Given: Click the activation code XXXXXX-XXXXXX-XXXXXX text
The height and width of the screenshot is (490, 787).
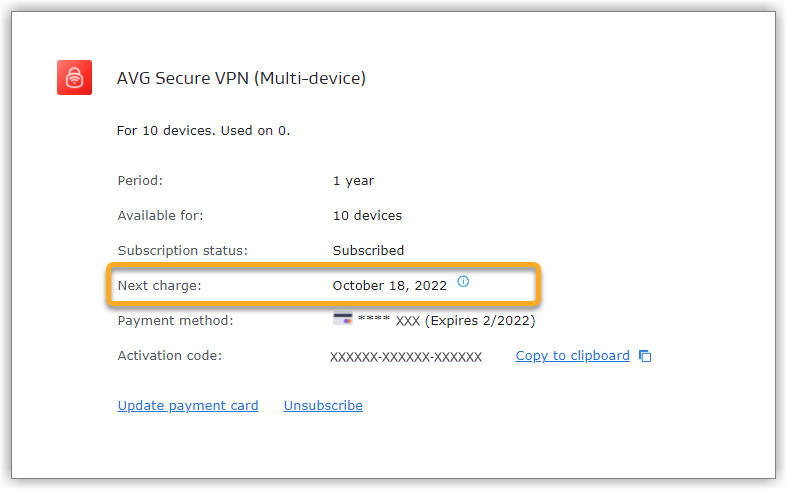Looking at the screenshot, I should point(406,357).
